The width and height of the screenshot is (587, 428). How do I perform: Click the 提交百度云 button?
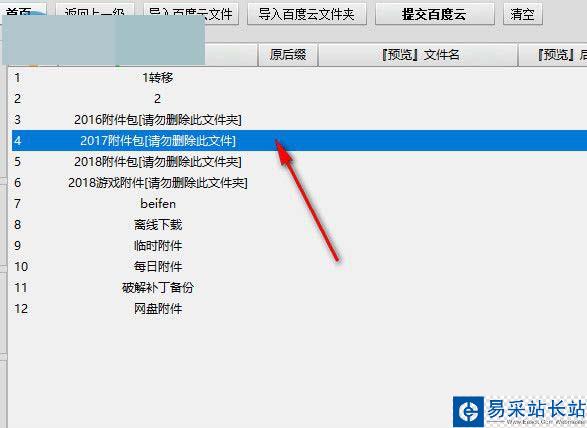click(x=434, y=14)
